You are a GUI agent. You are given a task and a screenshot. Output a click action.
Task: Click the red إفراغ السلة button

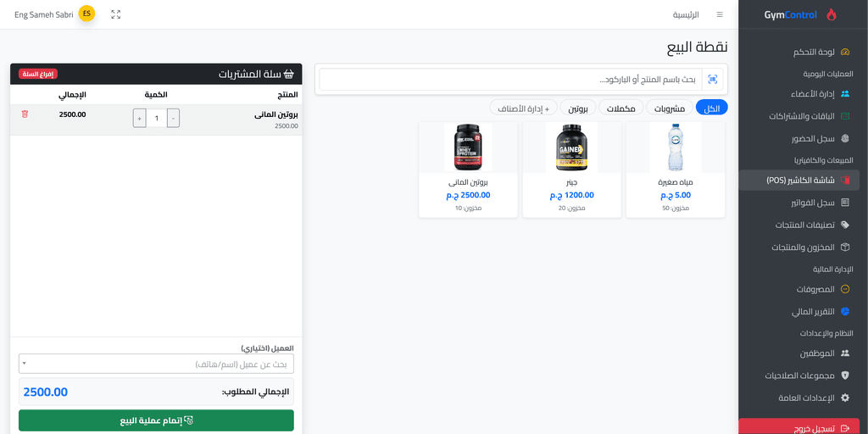38,74
